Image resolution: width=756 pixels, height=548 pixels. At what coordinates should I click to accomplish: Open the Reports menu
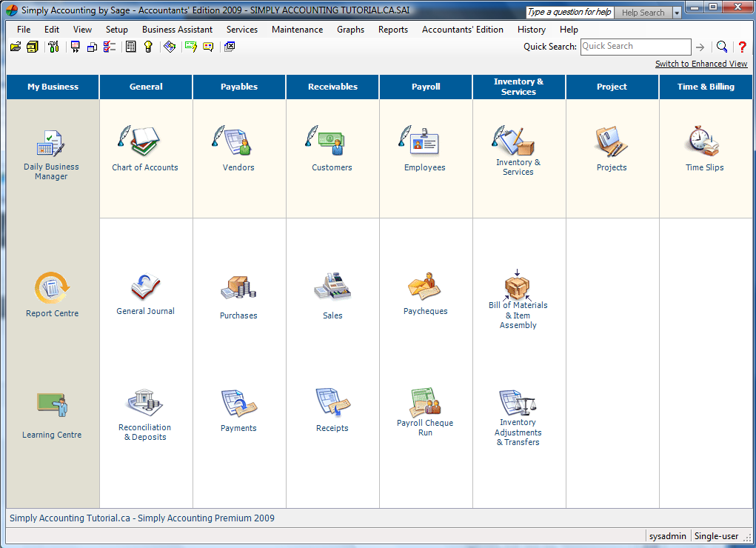(393, 30)
